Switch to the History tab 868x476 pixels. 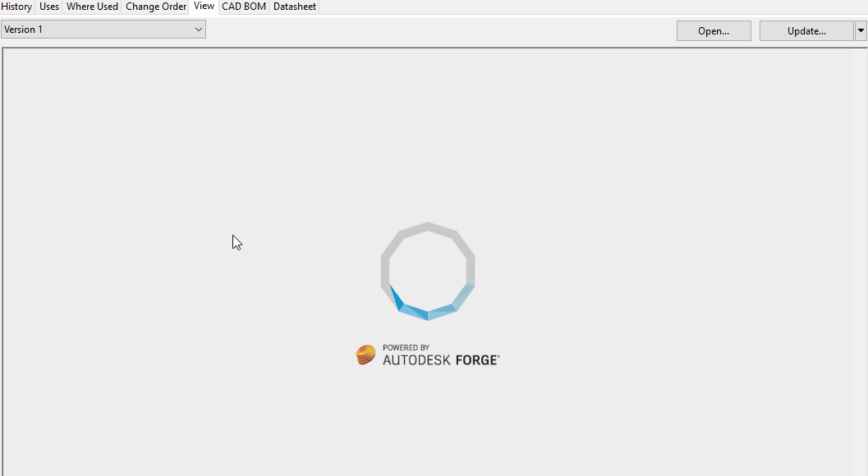(x=16, y=7)
